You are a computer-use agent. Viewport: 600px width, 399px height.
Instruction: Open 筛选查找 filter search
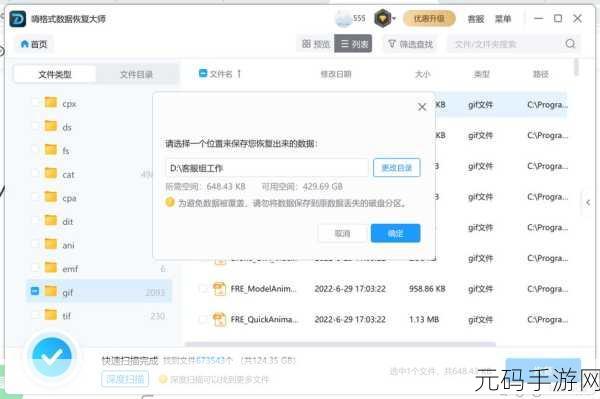(411, 44)
